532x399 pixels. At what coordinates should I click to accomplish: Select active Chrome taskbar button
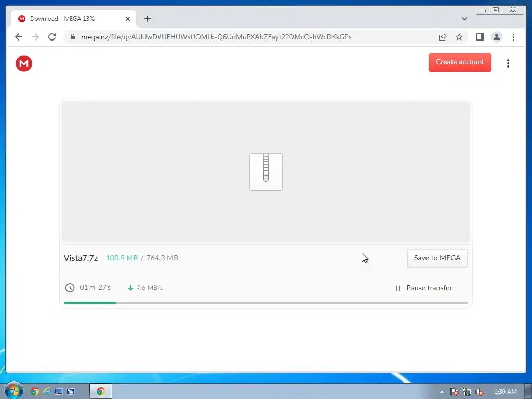(x=101, y=392)
